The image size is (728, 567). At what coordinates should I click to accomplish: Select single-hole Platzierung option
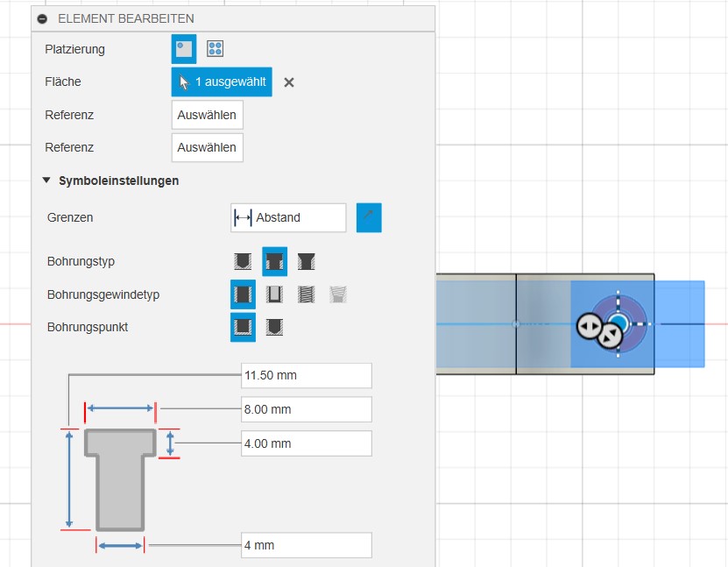click(x=184, y=49)
